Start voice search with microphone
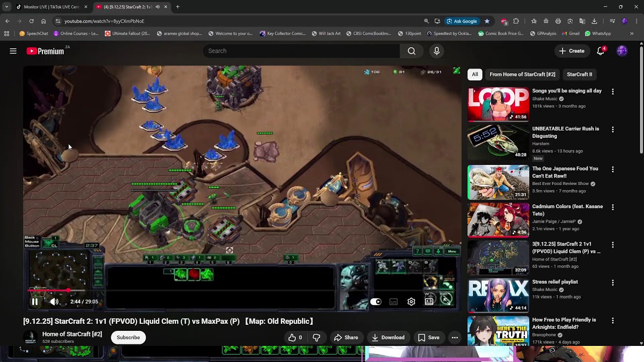 [x=437, y=51]
